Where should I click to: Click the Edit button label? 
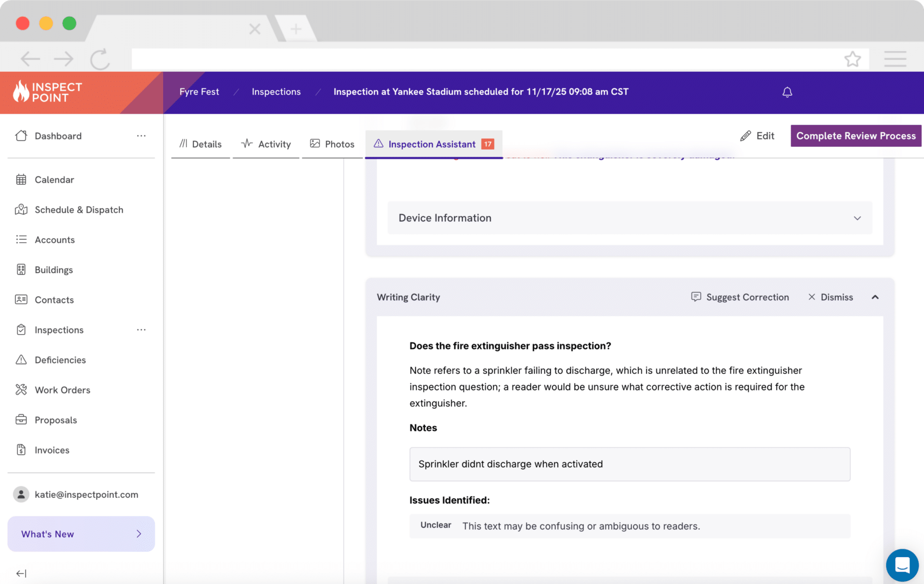(765, 136)
